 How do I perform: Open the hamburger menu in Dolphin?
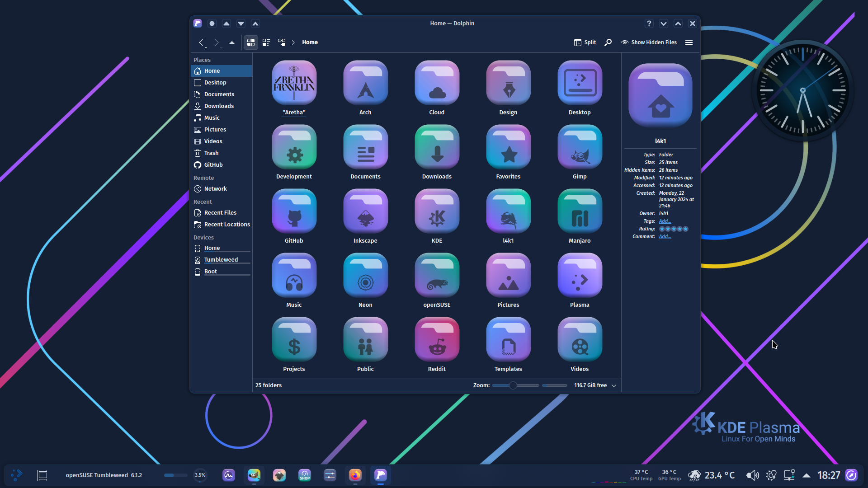[x=689, y=42]
